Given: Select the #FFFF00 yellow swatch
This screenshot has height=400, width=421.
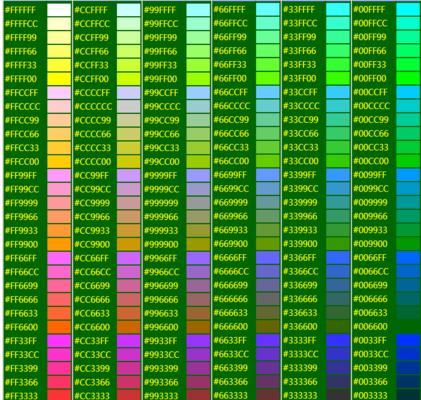Looking at the screenshot, I should click(59, 79).
